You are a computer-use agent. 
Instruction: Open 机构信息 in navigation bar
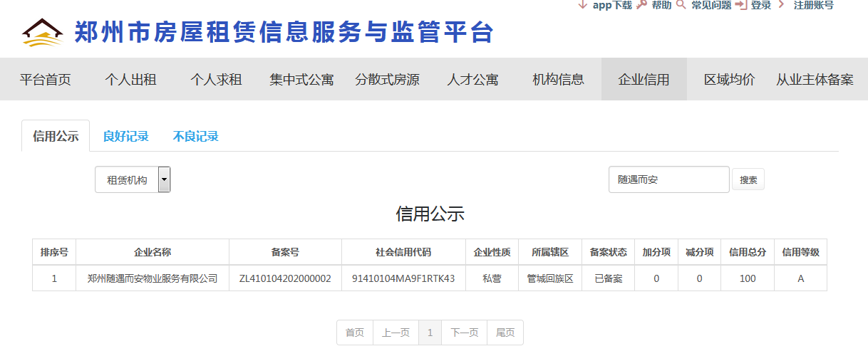pos(559,79)
